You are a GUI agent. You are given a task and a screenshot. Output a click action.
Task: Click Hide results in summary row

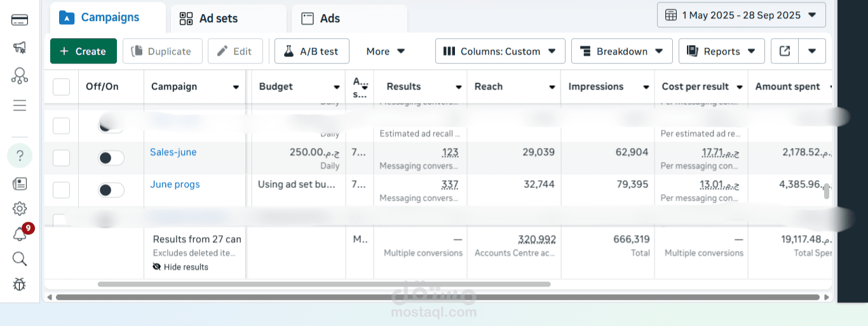coord(180,267)
